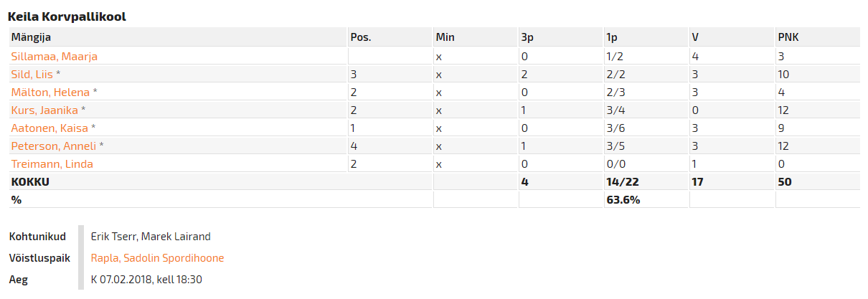Open player link Aatonen, Kaisa
Screen dimensions: 868x299
point(49,128)
